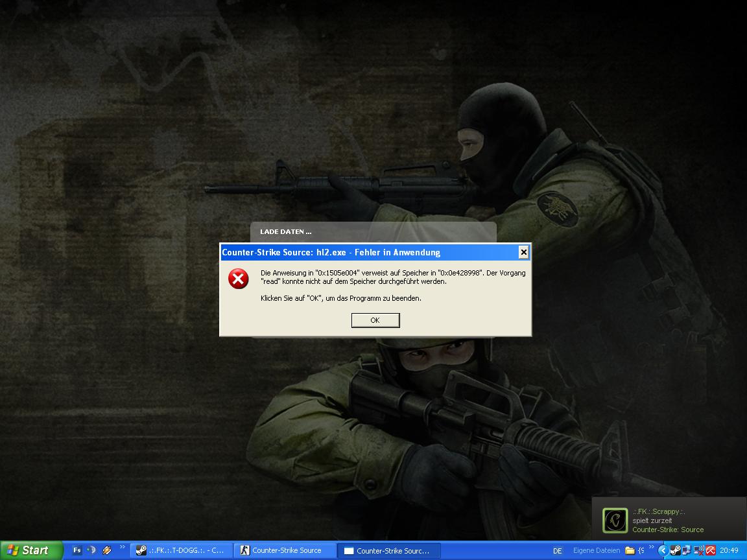Click OK in the hl2.exe error dialog
Viewport: 747px width, 560px height.
[x=375, y=320]
